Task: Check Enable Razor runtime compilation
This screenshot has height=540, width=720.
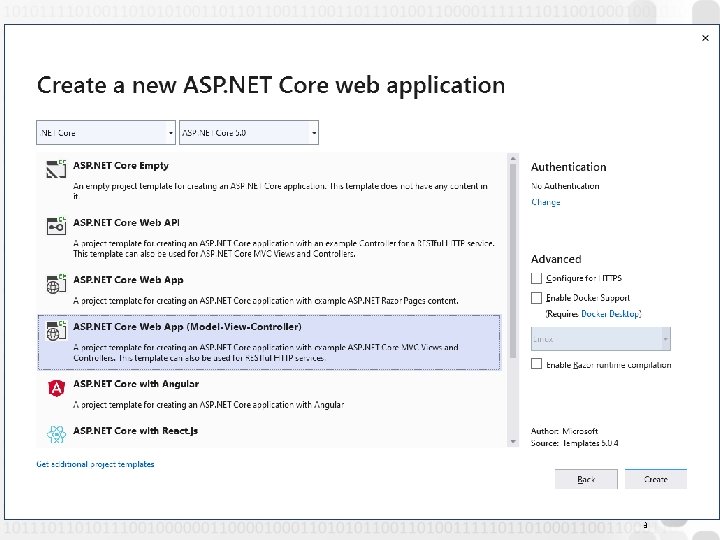Action: [537, 364]
